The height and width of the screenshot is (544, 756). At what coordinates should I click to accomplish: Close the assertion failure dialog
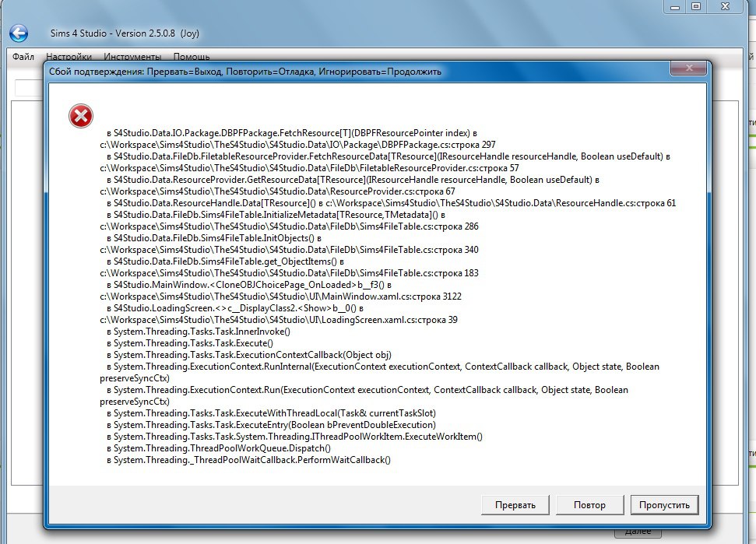click(689, 68)
